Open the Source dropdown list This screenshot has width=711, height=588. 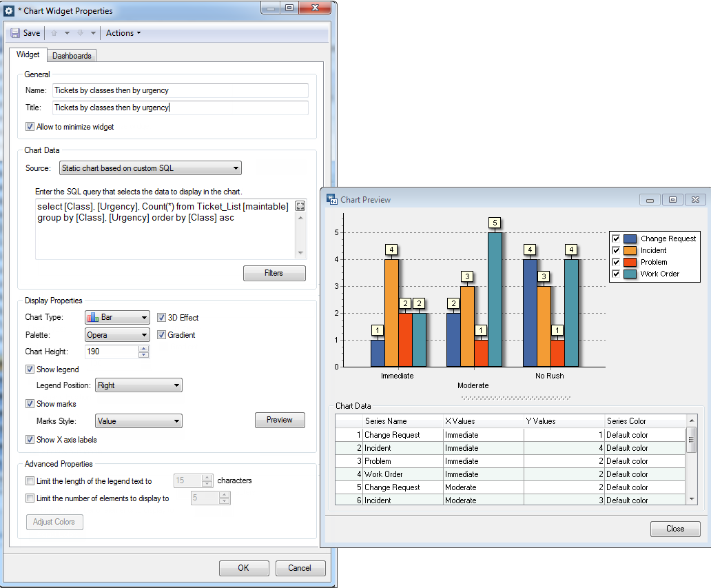pyautogui.click(x=151, y=168)
